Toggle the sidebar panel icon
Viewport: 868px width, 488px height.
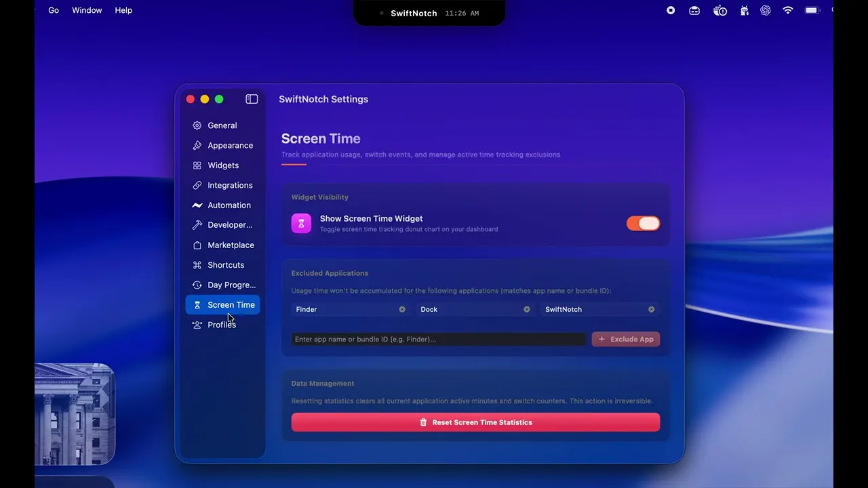pos(252,99)
